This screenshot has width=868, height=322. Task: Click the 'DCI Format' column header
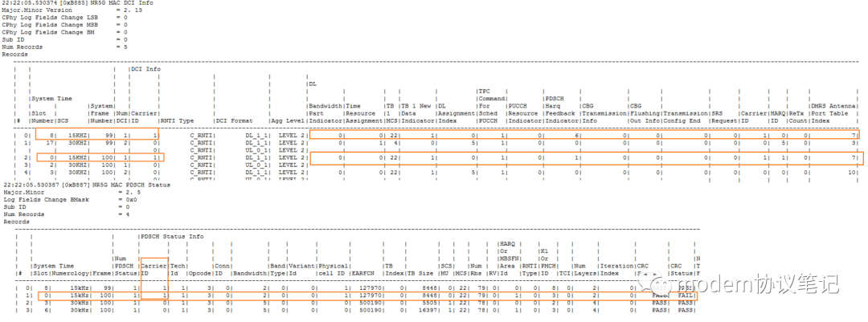(x=235, y=120)
